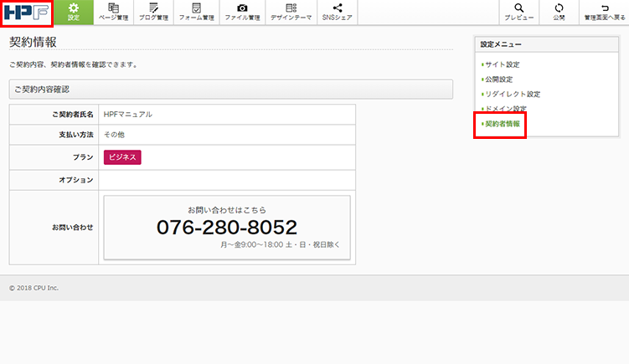Open ファイル管理 camera icon

242,12
